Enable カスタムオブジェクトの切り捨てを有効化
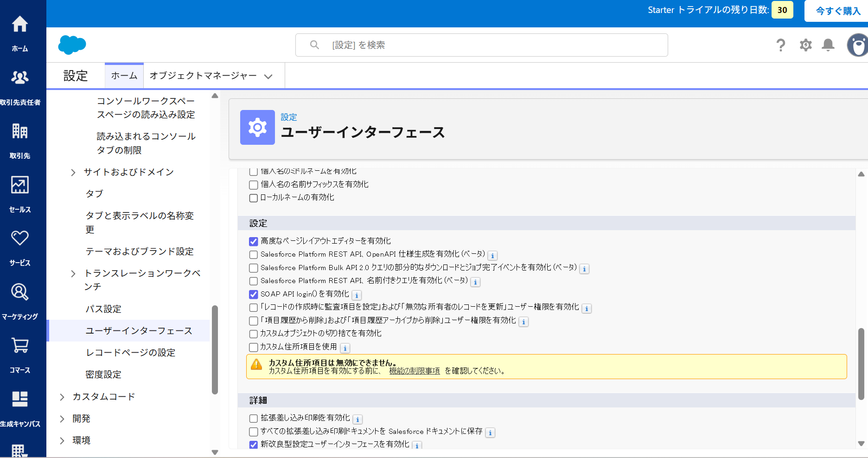The image size is (868, 458). 253,334
